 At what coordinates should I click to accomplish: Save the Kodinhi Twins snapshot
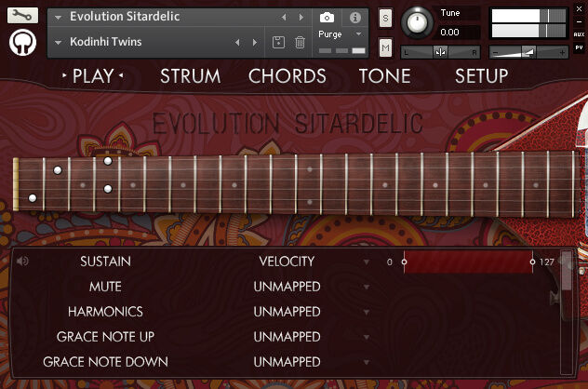[278, 42]
